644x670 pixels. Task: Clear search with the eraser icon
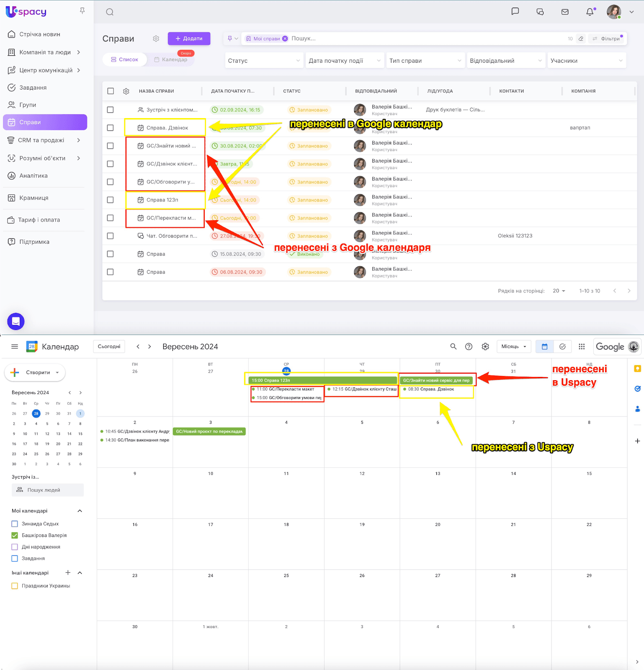click(x=581, y=39)
